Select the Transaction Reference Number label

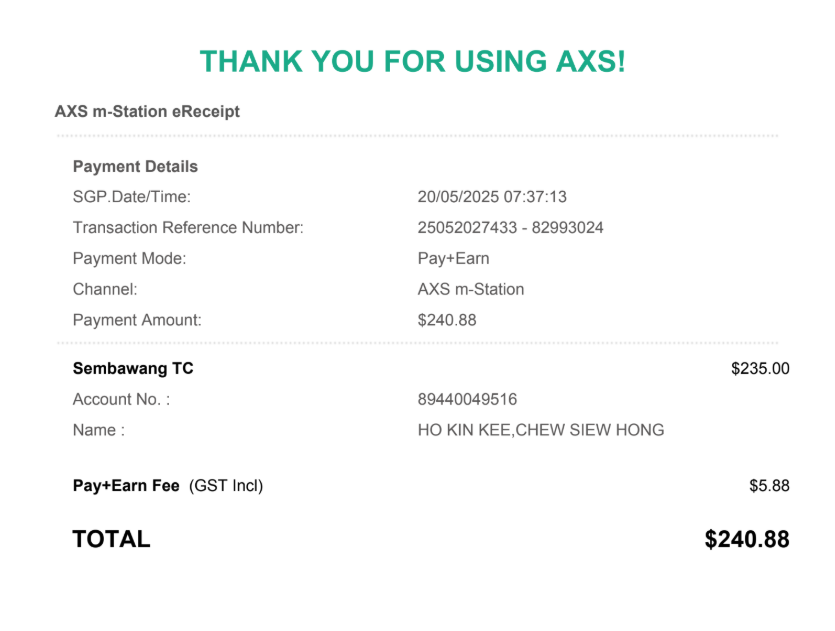pyautogui.click(x=188, y=228)
